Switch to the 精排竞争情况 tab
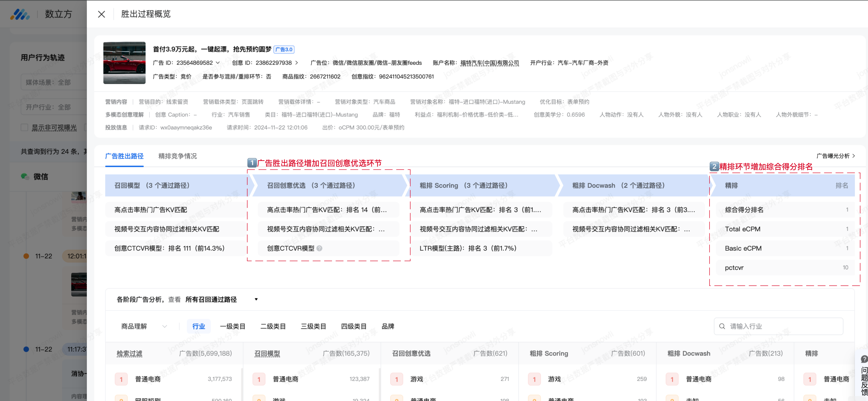The image size is (868, 401). pyautogui.click(x=178, y=156)
